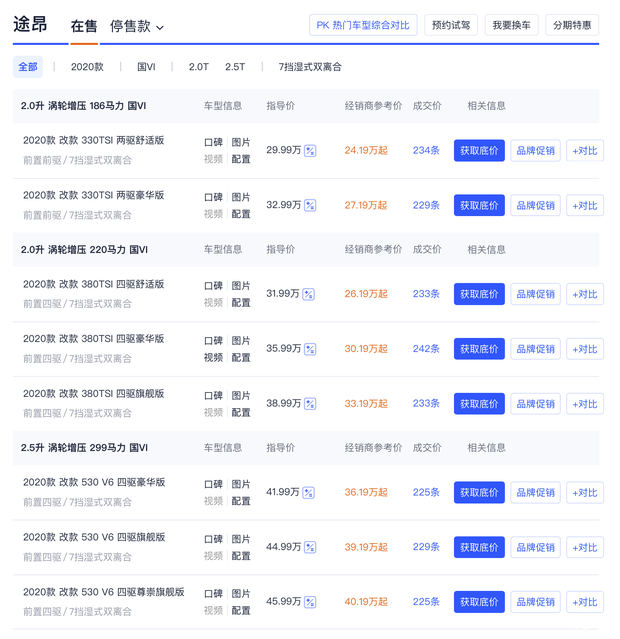Open 2020款 改款 530 V6 四驱旗舰版 link

point(94,538)
